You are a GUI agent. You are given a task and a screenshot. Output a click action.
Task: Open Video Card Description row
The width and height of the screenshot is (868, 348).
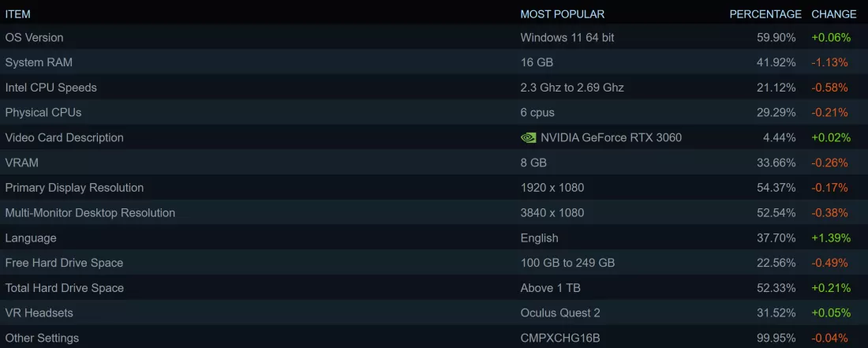coord(434,137)
